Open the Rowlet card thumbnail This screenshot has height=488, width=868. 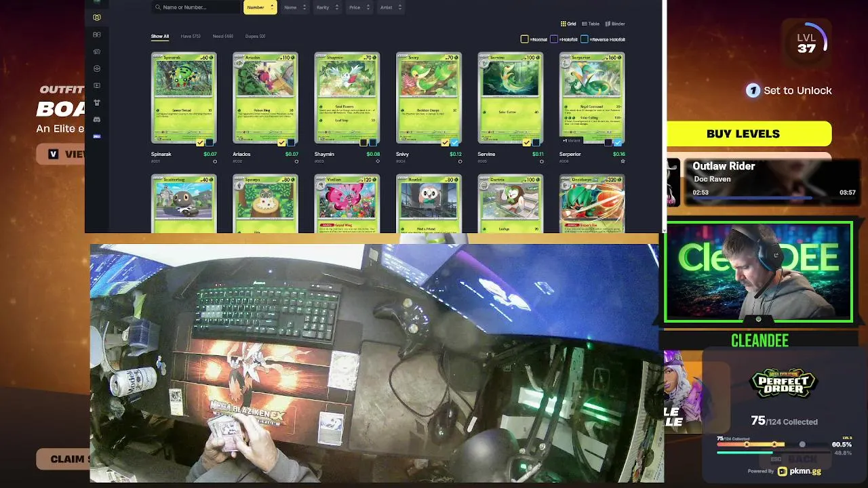click(429, 204)
